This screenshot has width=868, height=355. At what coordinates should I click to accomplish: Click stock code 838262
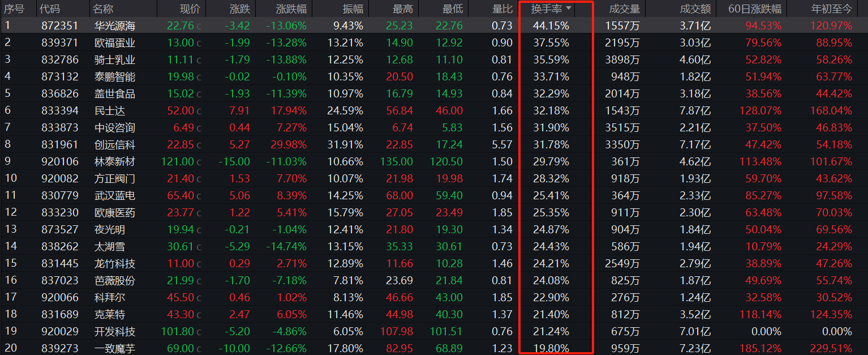point(60,246)
